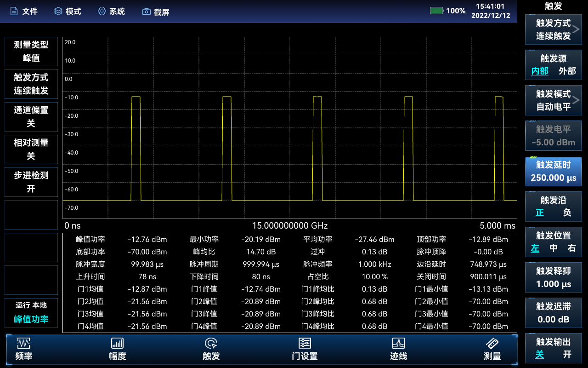Image resolution: width=588 pixels, height=368 pixels.
Task: Toggle 通道偏置 channel offset setting
Action: pos(31,116)
